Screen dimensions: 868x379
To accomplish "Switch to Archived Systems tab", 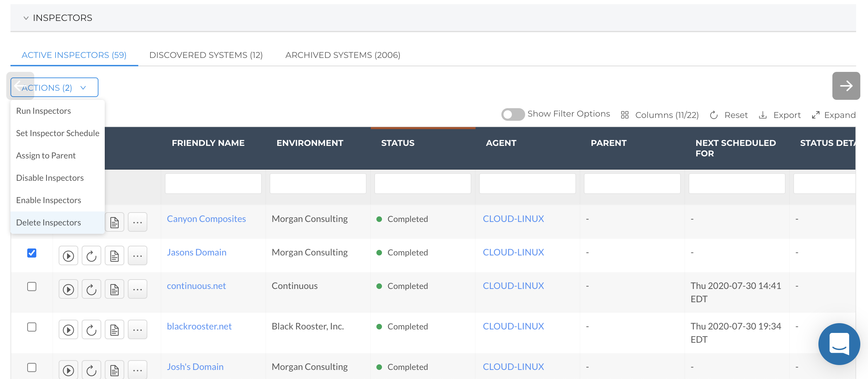I will [343, 55].
